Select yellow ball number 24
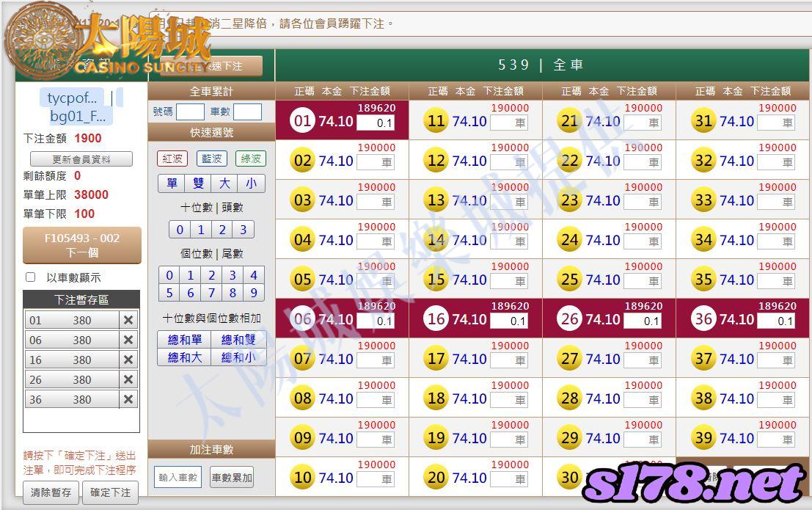The width and height of the screenshot is (812, 510). coord(570,240)
